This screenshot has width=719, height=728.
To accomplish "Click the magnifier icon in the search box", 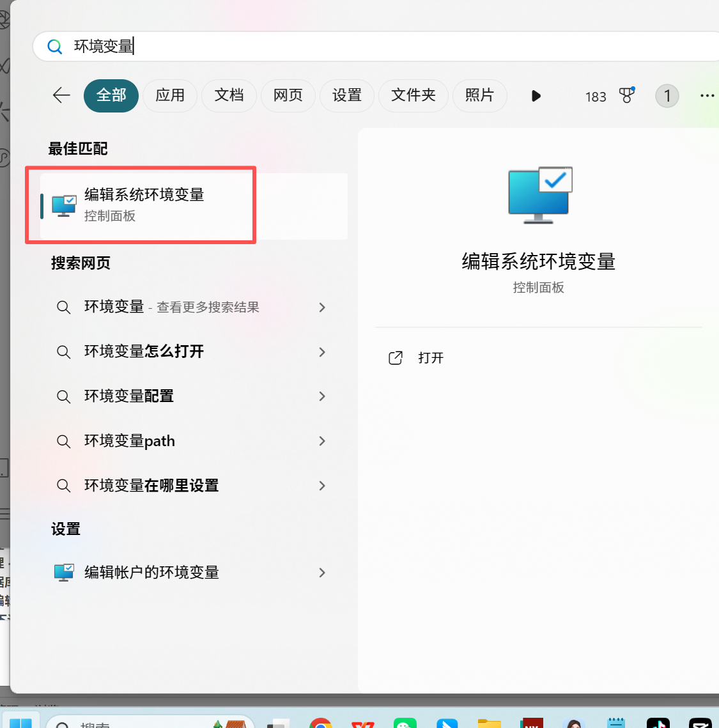I will coord(55,47).
